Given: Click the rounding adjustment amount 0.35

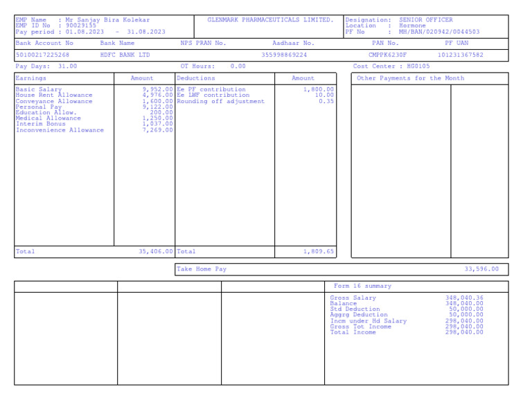Looking at the screenshot, I should [x=326, y=101].
